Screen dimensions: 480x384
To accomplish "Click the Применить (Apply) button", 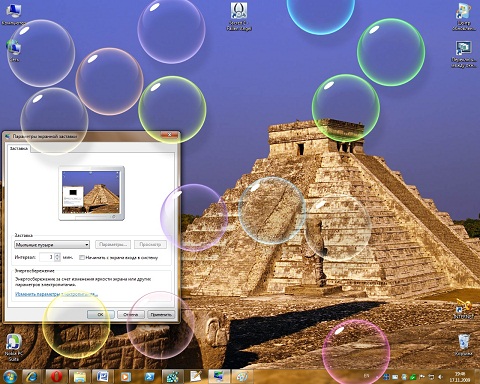I will 161,314.
